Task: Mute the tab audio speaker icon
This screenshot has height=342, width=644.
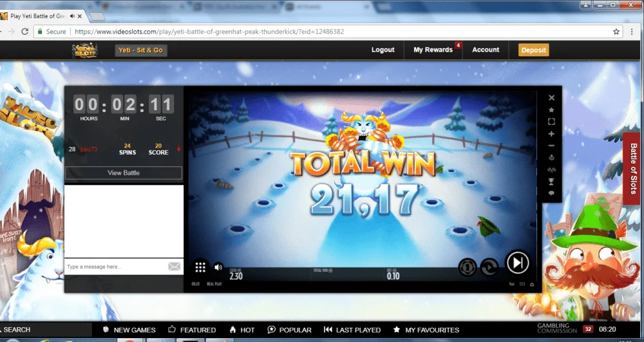Action: pos(72,16)
